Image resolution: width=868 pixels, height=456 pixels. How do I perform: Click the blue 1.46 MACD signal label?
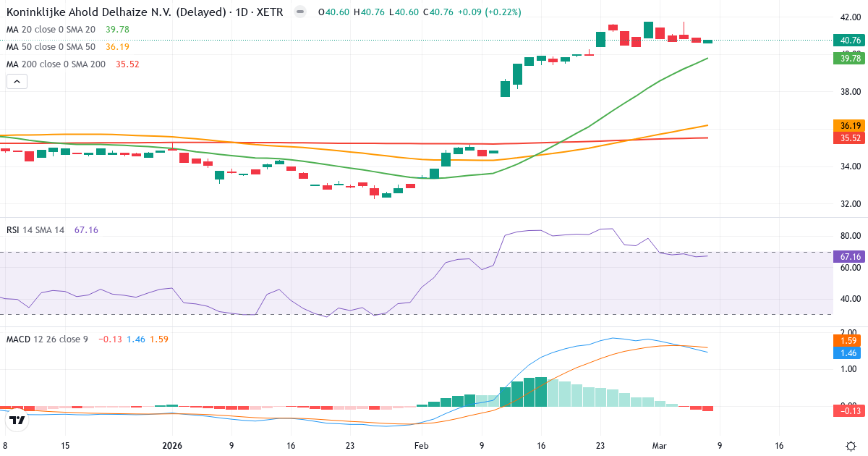(x=848, y=354)
